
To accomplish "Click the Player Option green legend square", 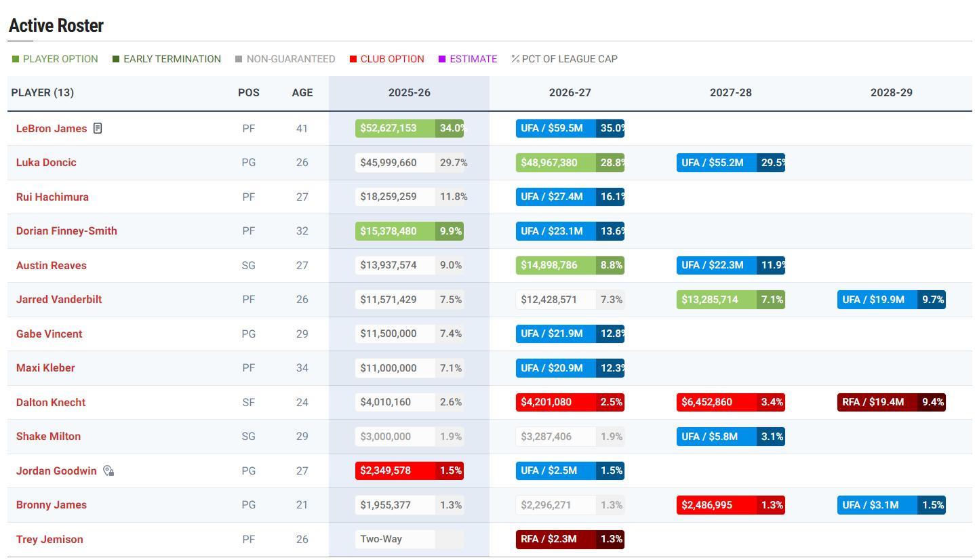I will coord(16,60).
